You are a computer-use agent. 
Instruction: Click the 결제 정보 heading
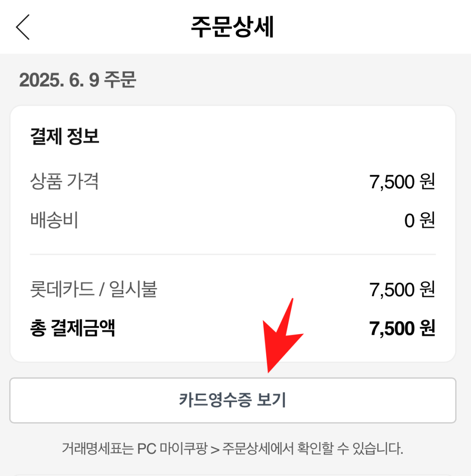click(x=64, y=137)
